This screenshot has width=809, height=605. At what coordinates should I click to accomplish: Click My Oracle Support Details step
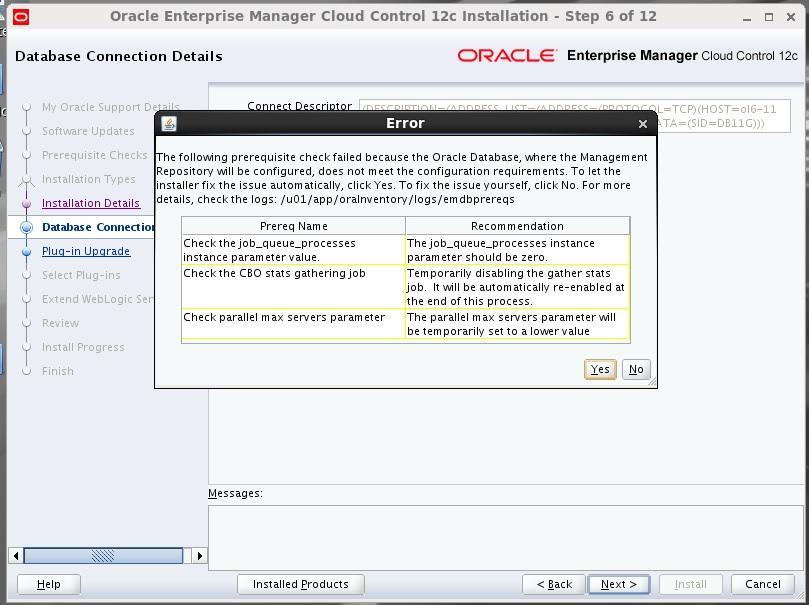tap(110, 107)
